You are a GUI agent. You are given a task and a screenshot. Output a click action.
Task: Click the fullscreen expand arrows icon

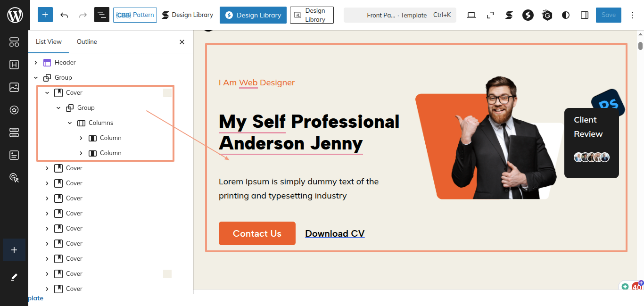click(x=490, y=15)
